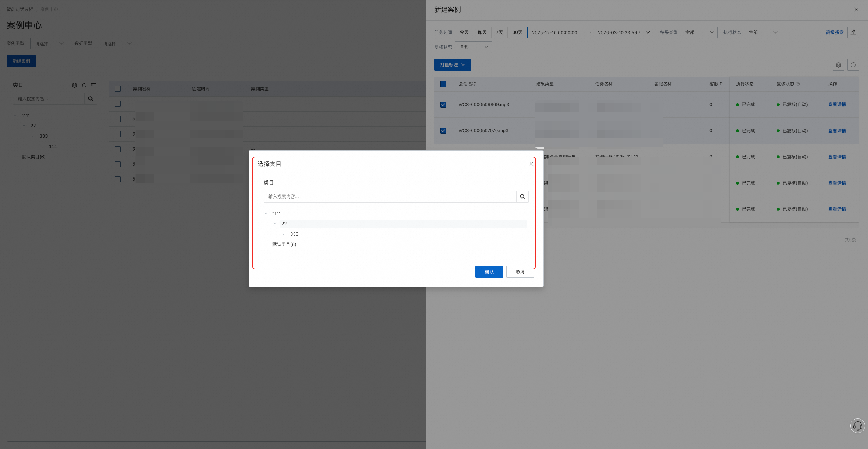Open the batch annotate dropdown
The height and width of the screenshot is (449, 868).
pyautogui.click(x=452, y=65)
